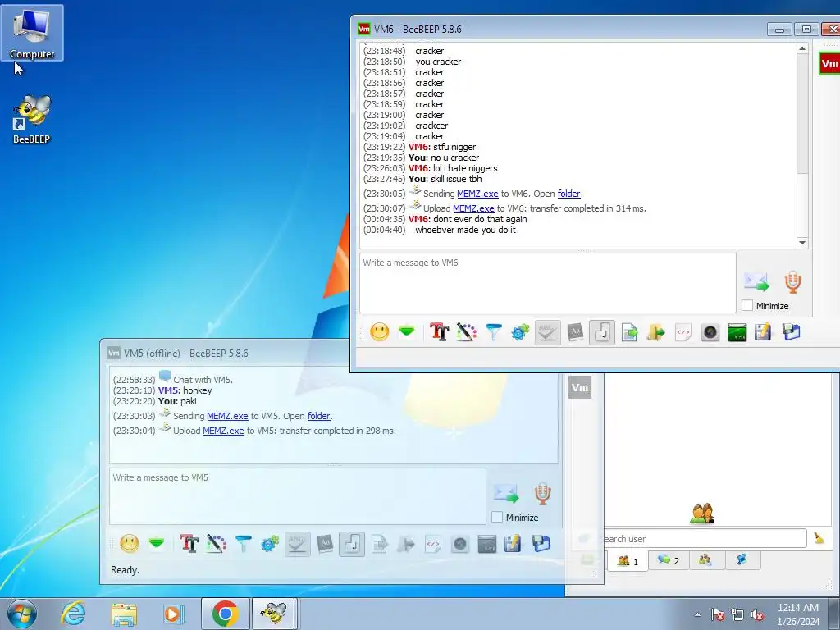This screenshot has height=630, width=840.
Task: Click scroll up arrow in VM6 chat history
Action: point(802,48)
